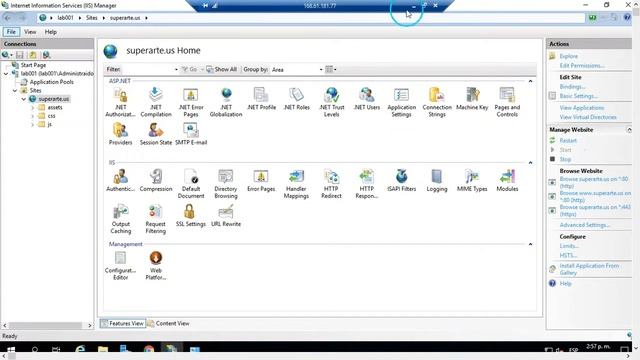
Task: Open Basic Settings link
Action: [x=578, y=96]
